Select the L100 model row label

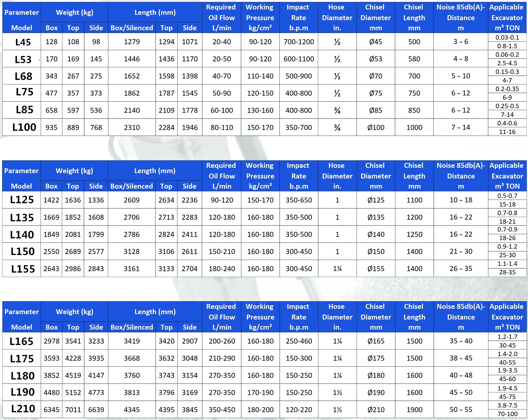coord(24,127)
